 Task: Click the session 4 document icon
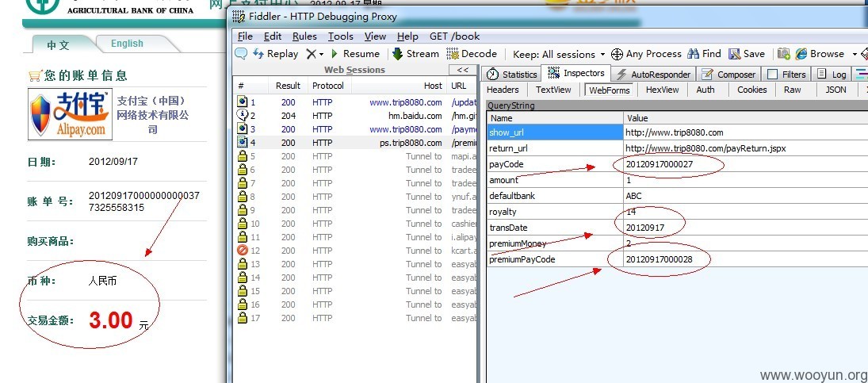242,142
